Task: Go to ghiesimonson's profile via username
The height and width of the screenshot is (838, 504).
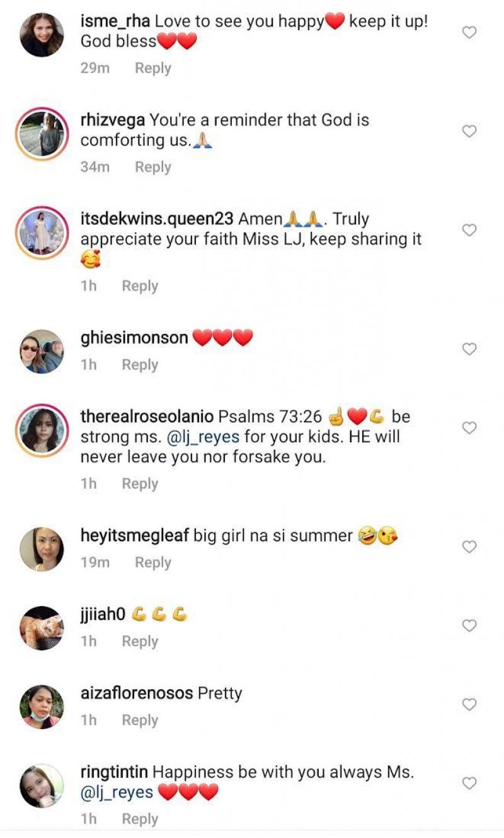Action: tap(134, 338)
